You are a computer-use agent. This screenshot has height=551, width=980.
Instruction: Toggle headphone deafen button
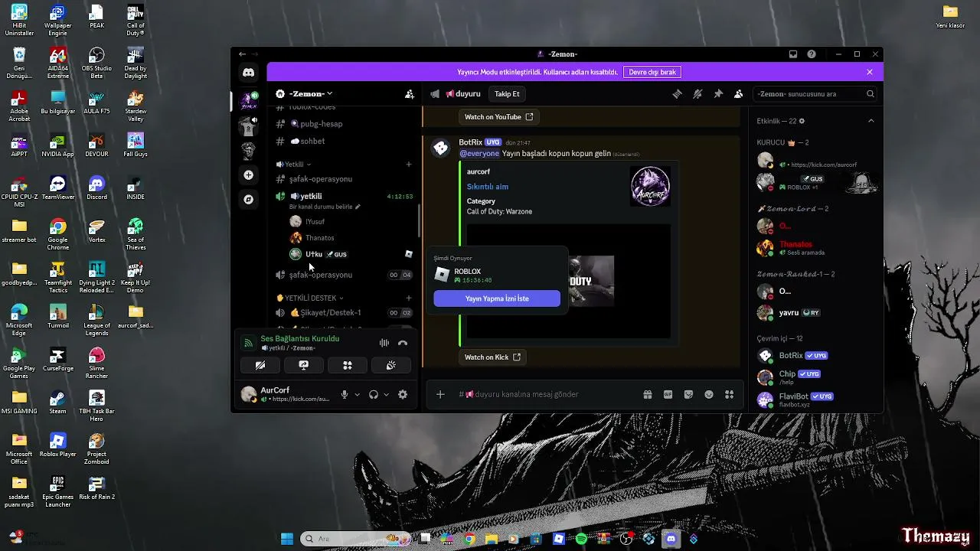tap(374, 395)
